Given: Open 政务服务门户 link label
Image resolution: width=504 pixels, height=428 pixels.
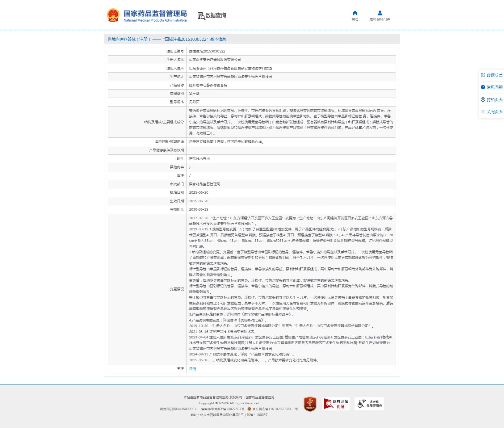Looking at the screenshot, I should [x=380, y=19].
